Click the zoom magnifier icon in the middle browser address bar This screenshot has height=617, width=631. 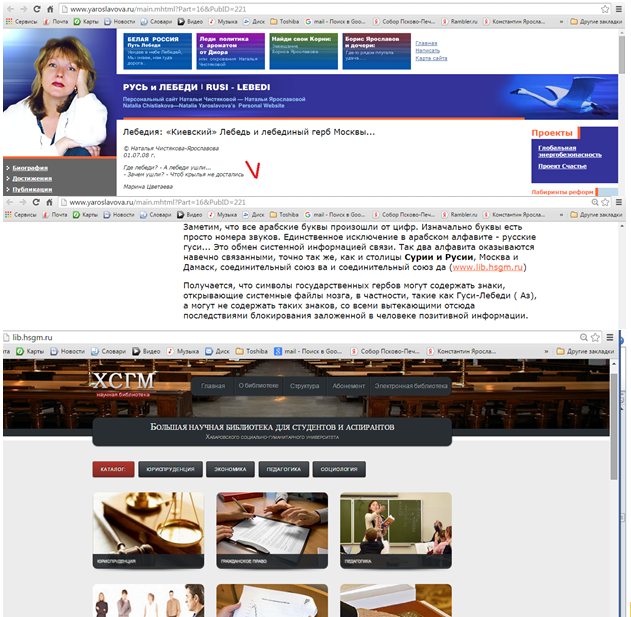click(x=594, y=202)
